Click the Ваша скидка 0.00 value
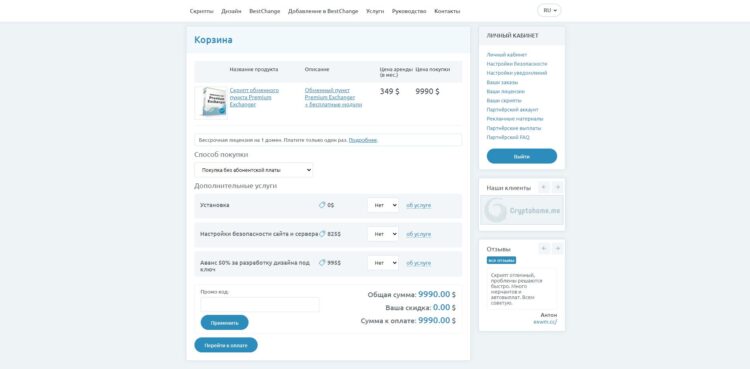The width and height of the screenshot is (750, 369). click(444, 308)
